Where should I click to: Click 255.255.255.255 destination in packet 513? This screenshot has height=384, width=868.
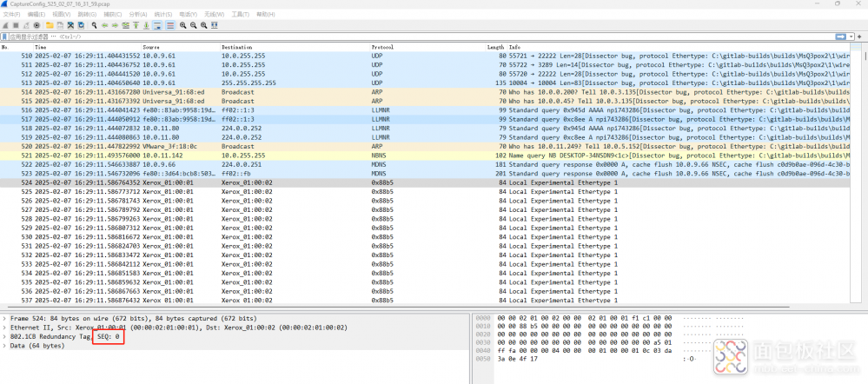tap(247, 83)
